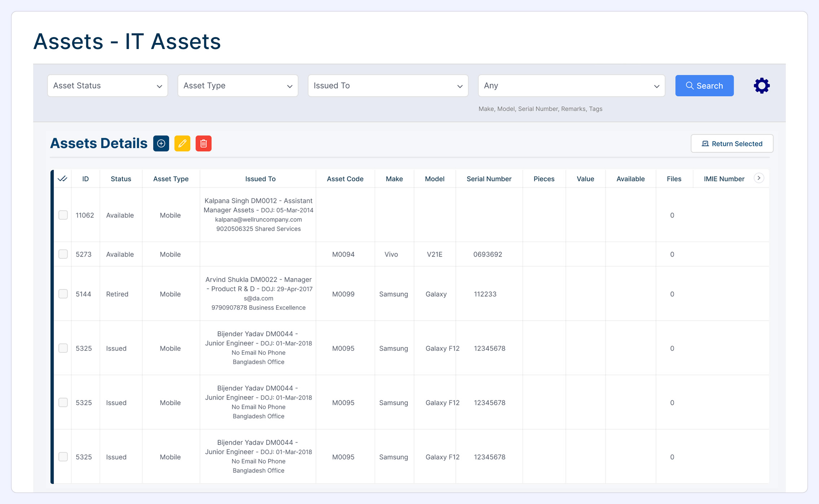Open settings via the gear icon
The width and height of the screenshot is (819, 504).
[762, 86]
